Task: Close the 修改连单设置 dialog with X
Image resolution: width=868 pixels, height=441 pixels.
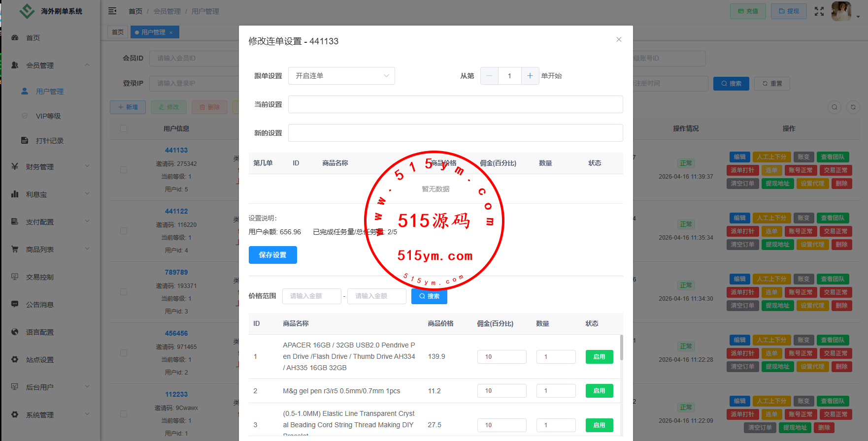Action: (619, 39)
